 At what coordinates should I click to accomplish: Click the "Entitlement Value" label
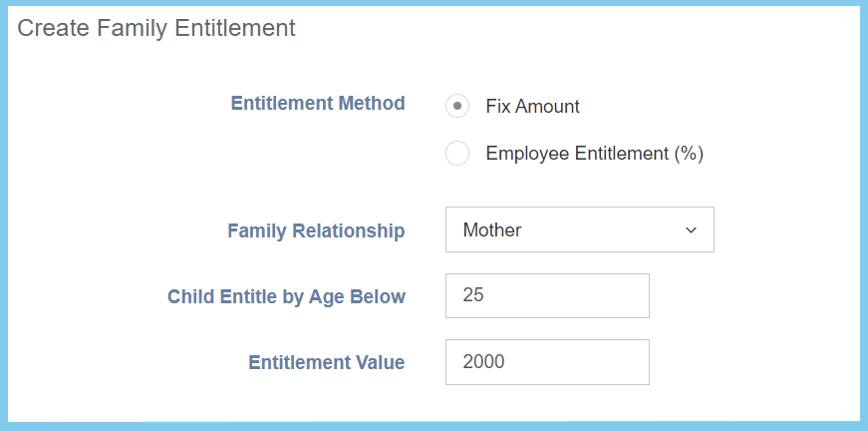pos(327,362)
